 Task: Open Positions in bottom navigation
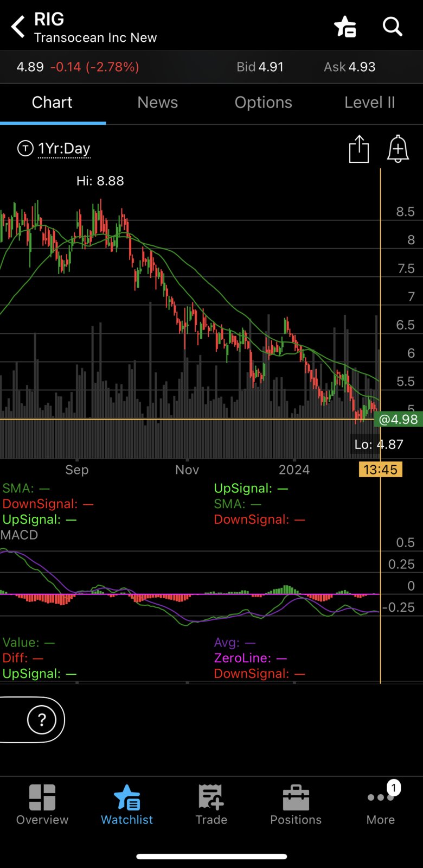[296, 805]
